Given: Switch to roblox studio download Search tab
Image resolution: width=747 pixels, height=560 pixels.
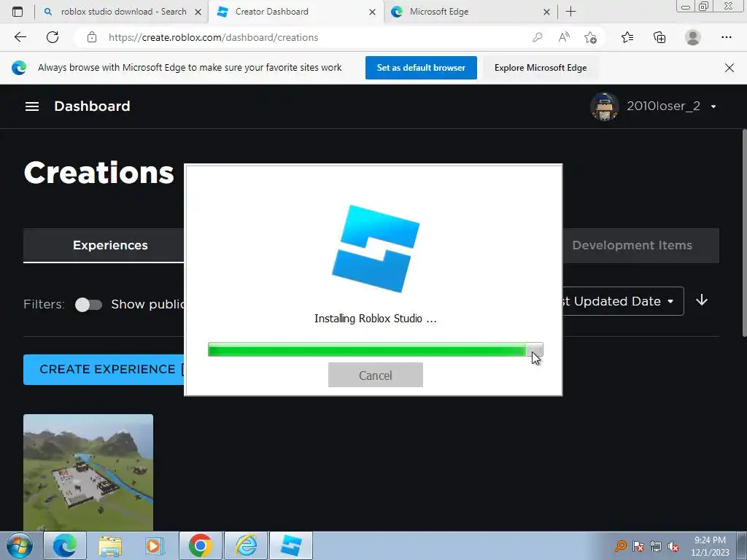Looking at the screenshot, I should pyautogui.click(x=123, y=12).
